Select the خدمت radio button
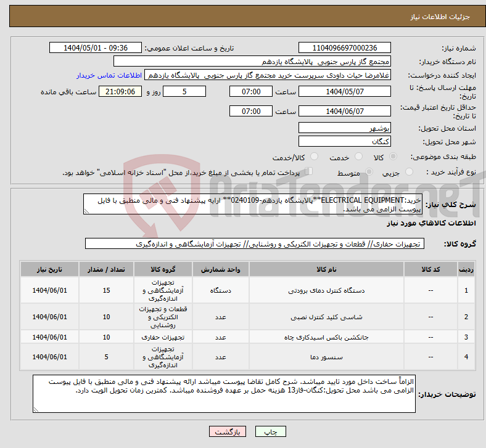Viewport: 486px width, 448px height. tap(358, 157)
